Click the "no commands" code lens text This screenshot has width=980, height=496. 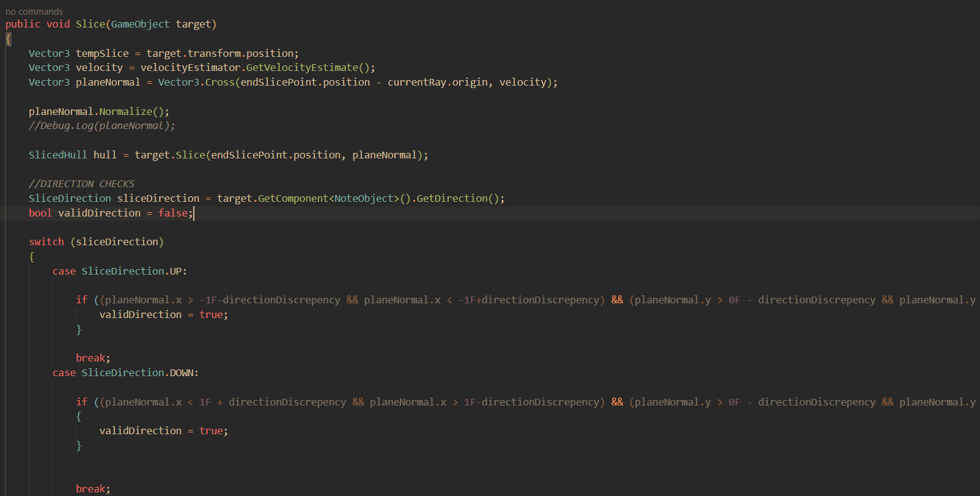[34, 12]
